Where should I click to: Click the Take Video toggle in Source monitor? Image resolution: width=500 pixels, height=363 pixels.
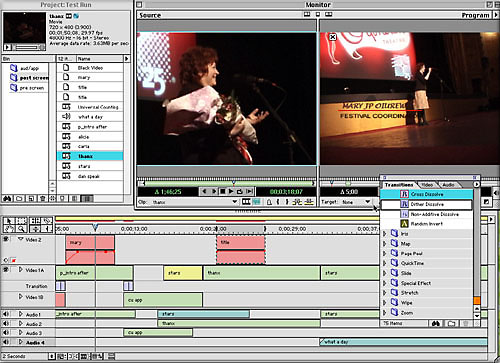(246, 202)
